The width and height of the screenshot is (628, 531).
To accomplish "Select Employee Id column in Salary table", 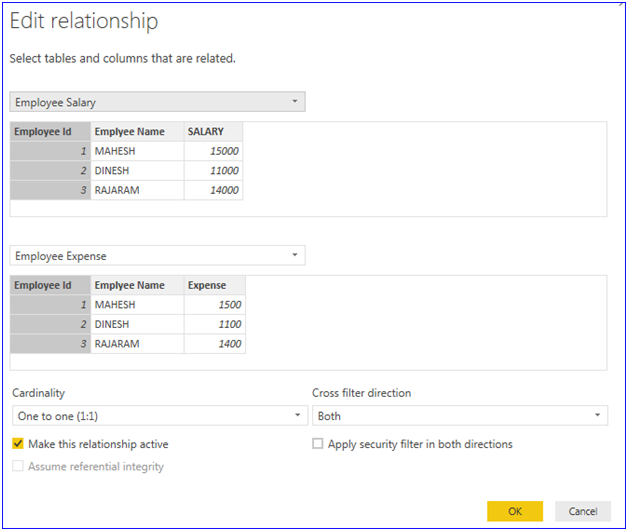I will click(50, 131).
